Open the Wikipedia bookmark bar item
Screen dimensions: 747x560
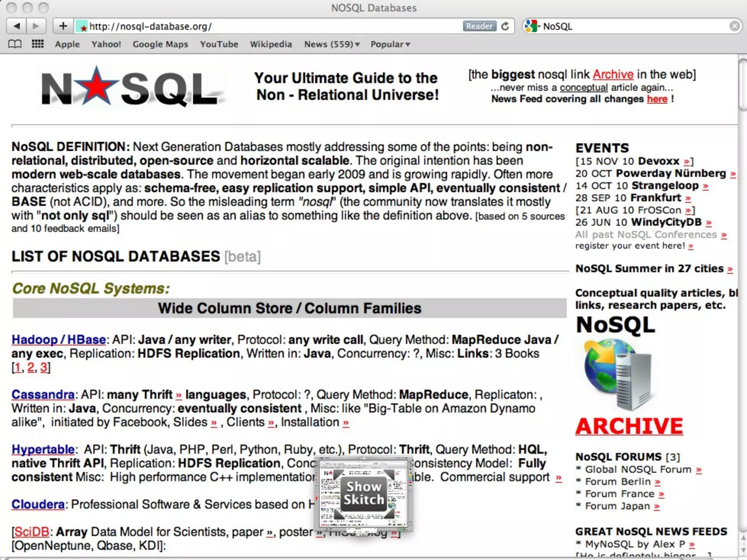pos(271,44)
